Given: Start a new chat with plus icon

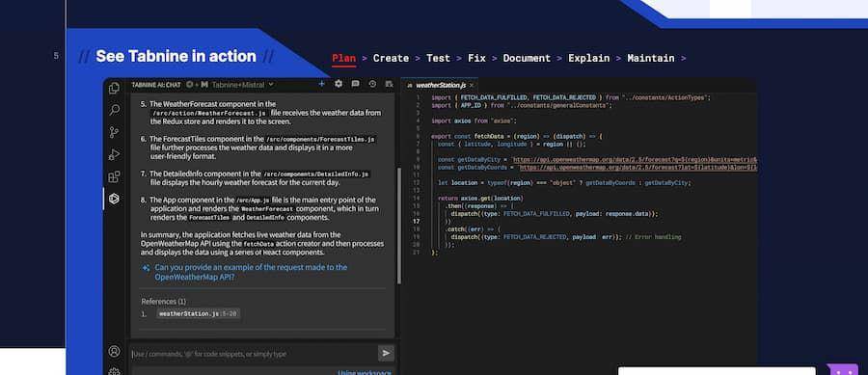Looking at the screenshot, I should 321,84.
